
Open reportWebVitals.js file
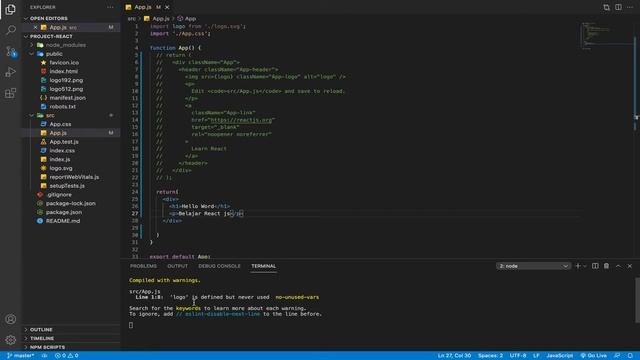(74, 177)
